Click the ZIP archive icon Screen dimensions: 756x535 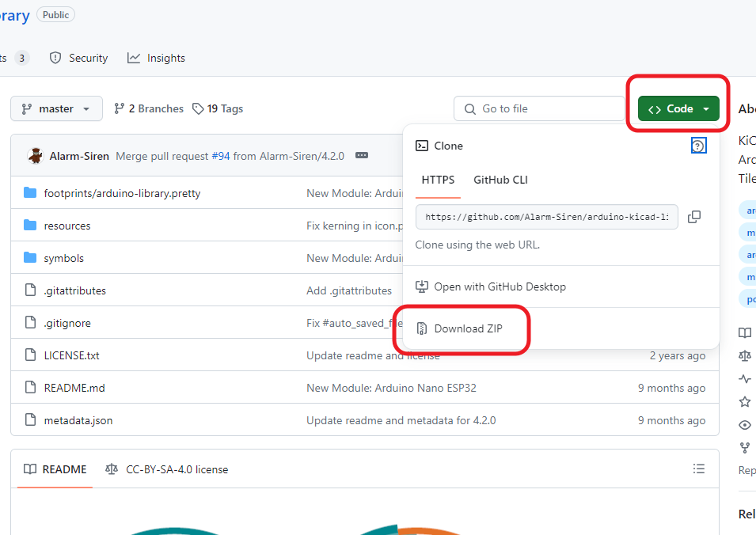point(422,328)
